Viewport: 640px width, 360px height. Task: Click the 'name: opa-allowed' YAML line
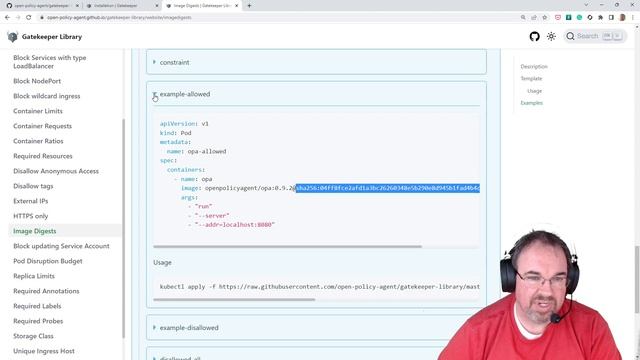pos(196,151)
